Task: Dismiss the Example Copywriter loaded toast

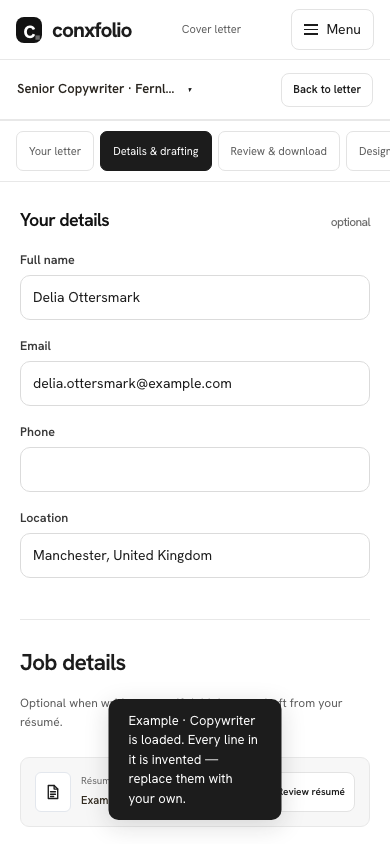Action: tap(195, 759)
